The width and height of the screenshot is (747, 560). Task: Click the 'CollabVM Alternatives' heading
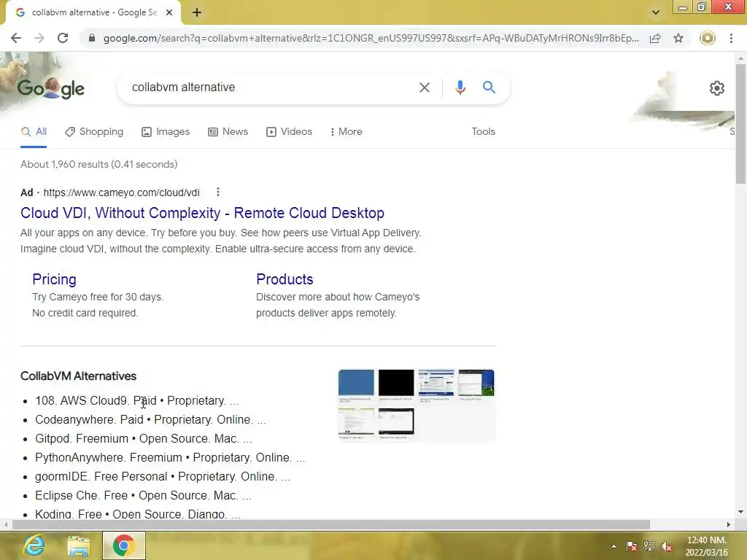[x=79, y=376]
